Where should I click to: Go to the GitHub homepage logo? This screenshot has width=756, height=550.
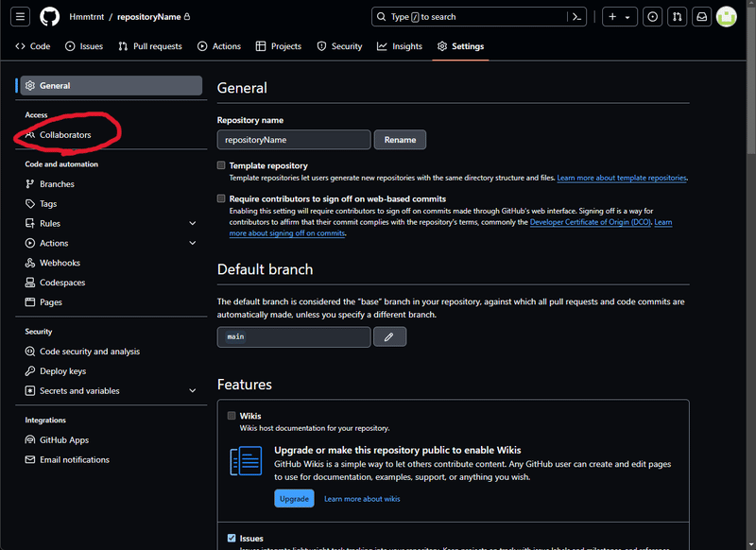[x=49, y=17]
